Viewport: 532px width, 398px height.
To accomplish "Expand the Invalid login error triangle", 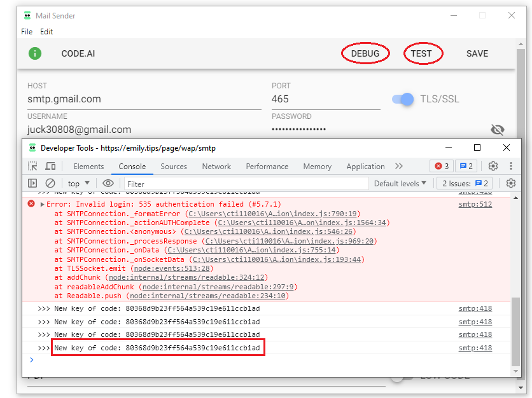I will click(43, 205).
